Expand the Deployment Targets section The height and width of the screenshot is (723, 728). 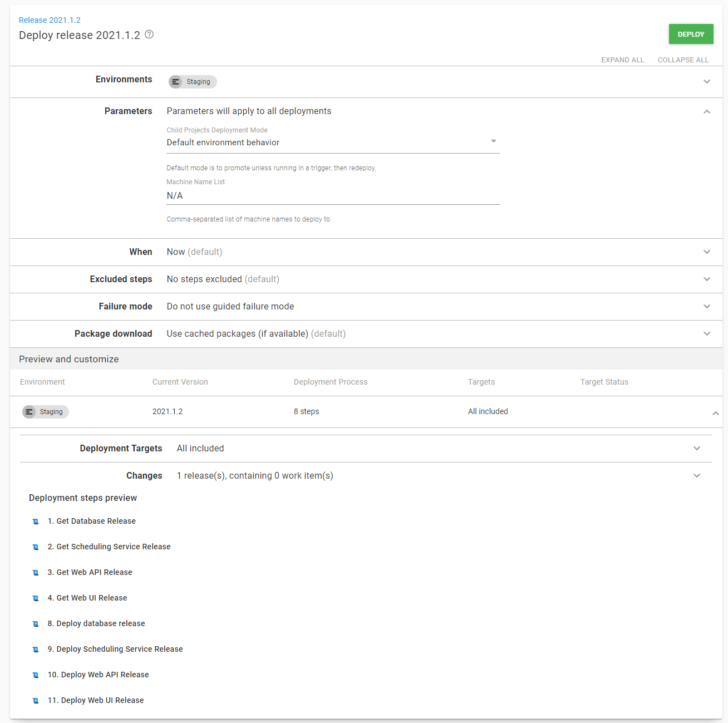point(697,447)
